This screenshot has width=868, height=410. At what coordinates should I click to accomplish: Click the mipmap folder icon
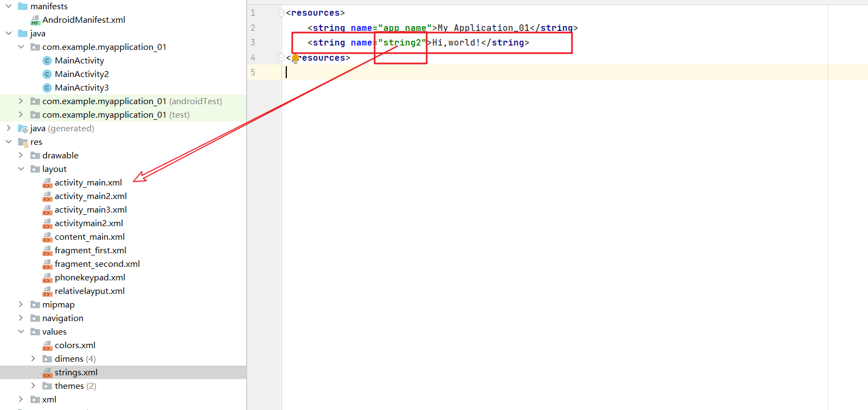click(x=35, y=304)
